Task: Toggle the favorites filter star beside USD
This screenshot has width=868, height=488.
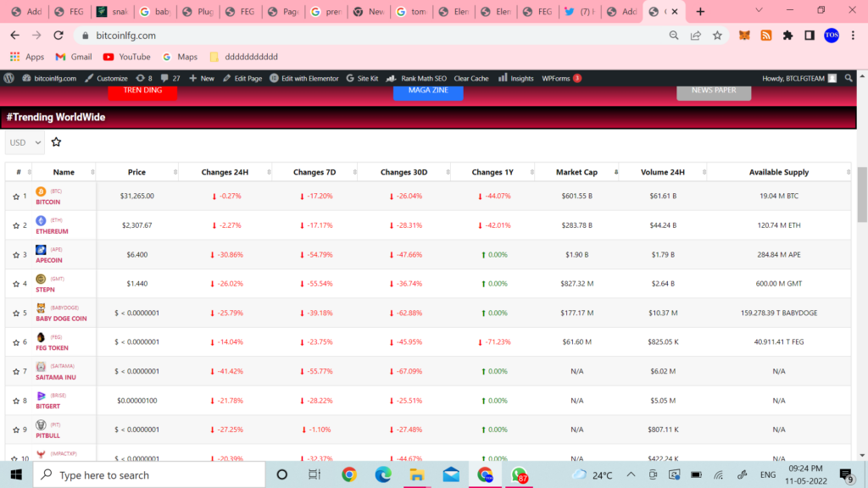Action: pyautogui.click(x=56, y=142)
